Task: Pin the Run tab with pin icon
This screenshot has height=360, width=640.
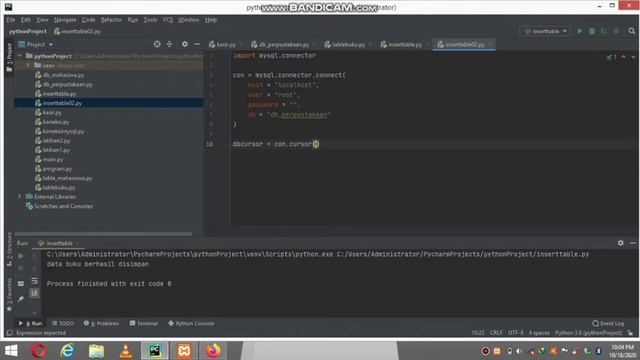Action: tap(21, 299)
